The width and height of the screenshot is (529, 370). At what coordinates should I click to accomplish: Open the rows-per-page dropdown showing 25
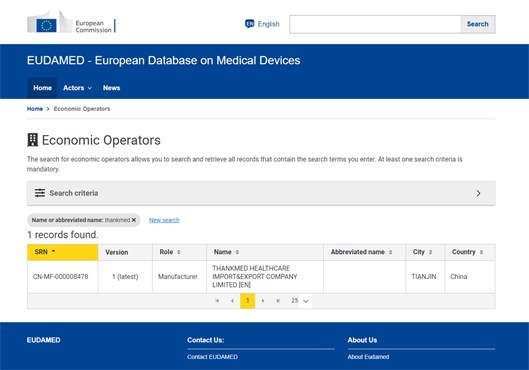300,301
